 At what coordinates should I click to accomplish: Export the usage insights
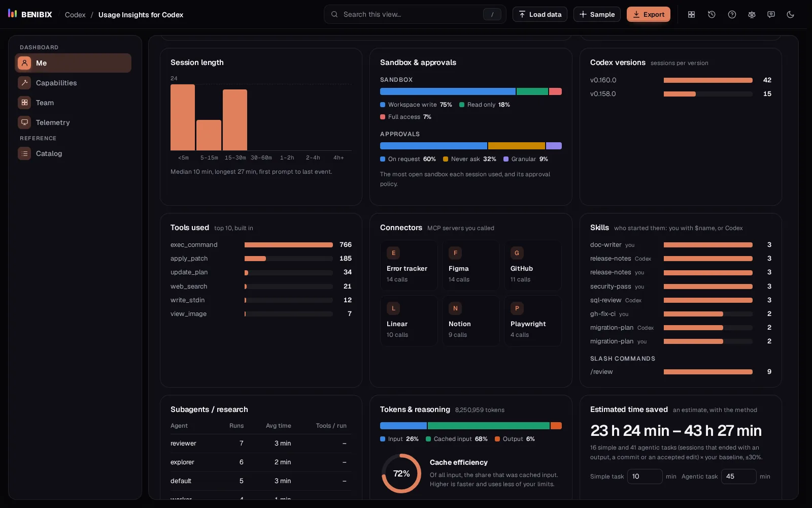point(649,14)
